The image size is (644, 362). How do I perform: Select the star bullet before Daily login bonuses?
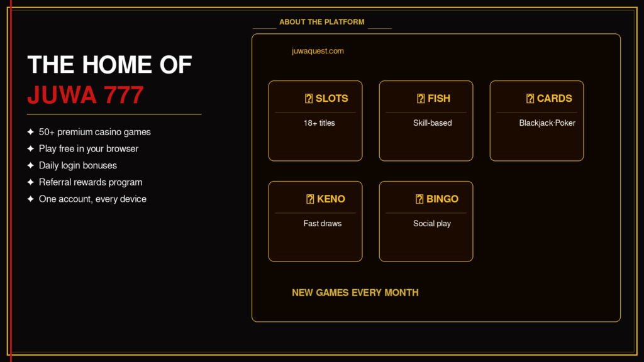coord(30,165)
